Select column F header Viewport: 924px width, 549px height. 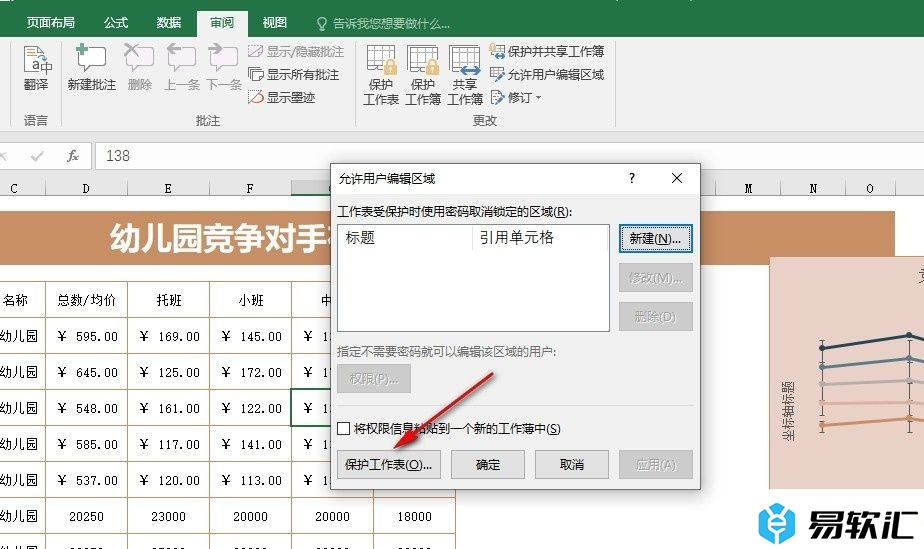250,188
